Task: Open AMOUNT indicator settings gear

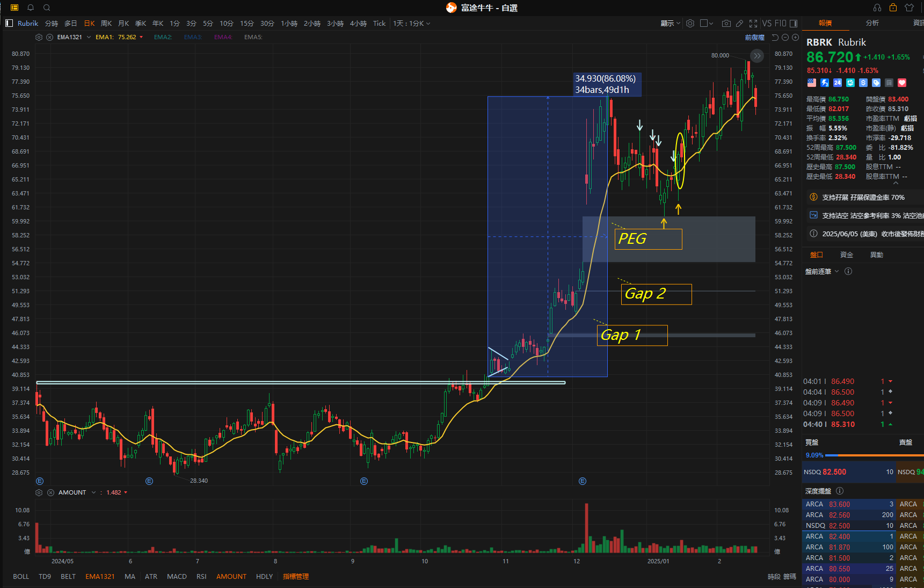Action: click(x=39, y=492)
